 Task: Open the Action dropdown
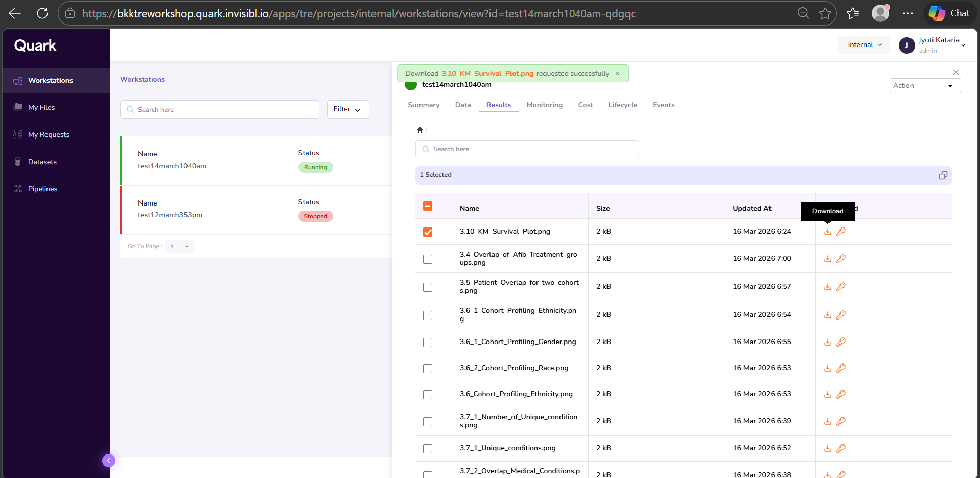[924, 86]
